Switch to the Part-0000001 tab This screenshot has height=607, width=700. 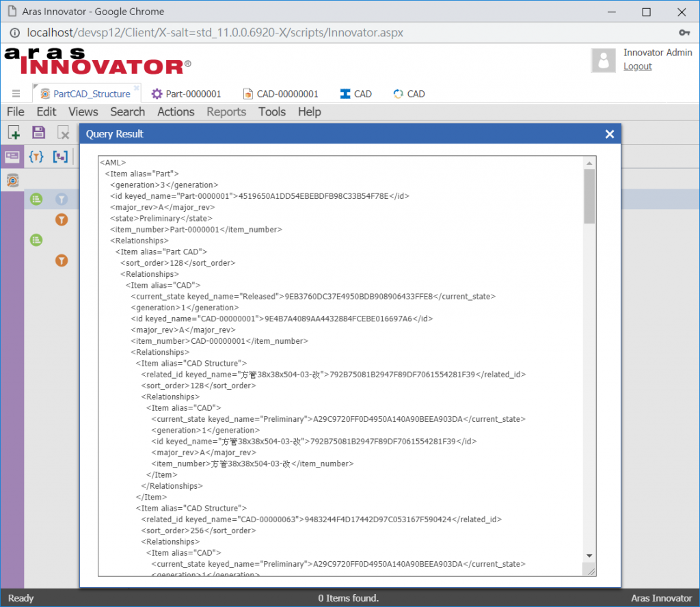(186, 94)
